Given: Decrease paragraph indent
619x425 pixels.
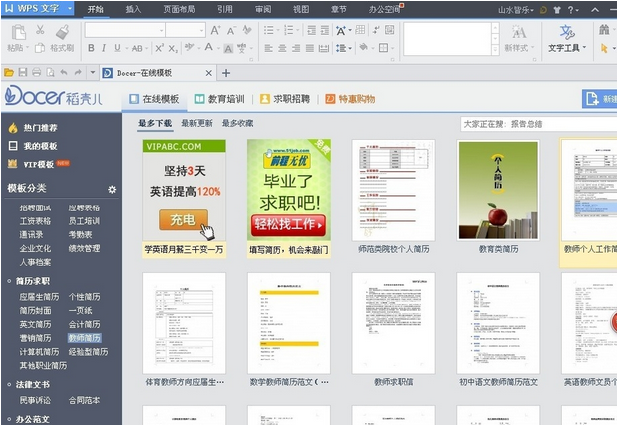Looking at the screenshot, I should click(x=311, y=30).
